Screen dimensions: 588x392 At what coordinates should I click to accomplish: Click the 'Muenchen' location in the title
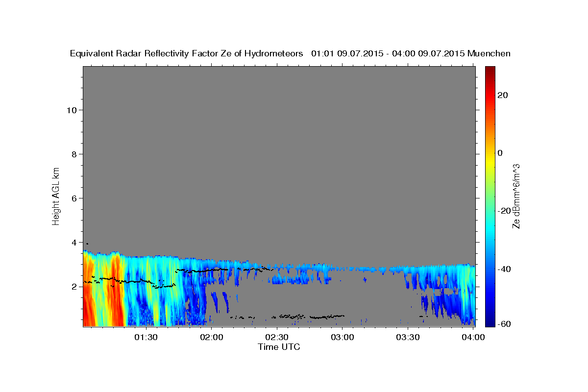[x=489, y=53]
